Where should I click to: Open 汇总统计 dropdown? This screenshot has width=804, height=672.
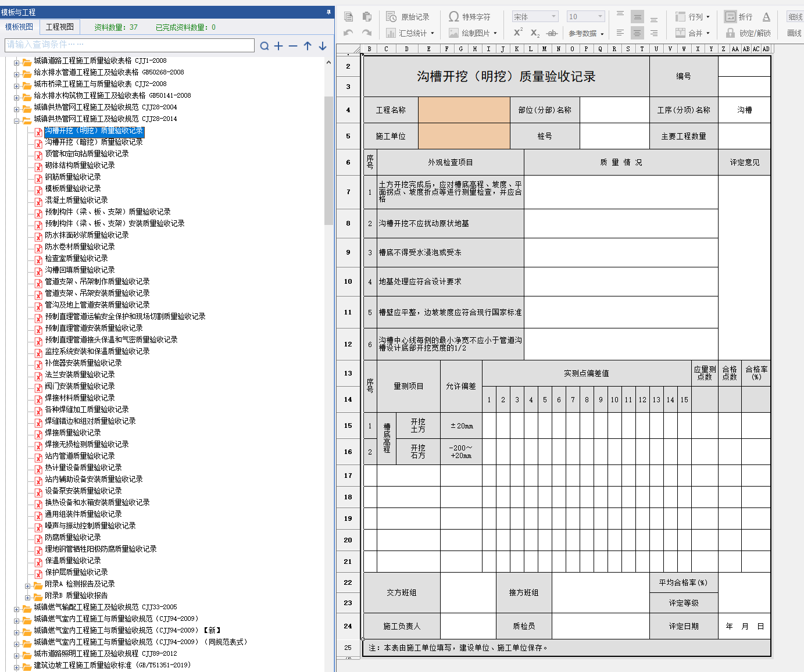pos(410,33)
